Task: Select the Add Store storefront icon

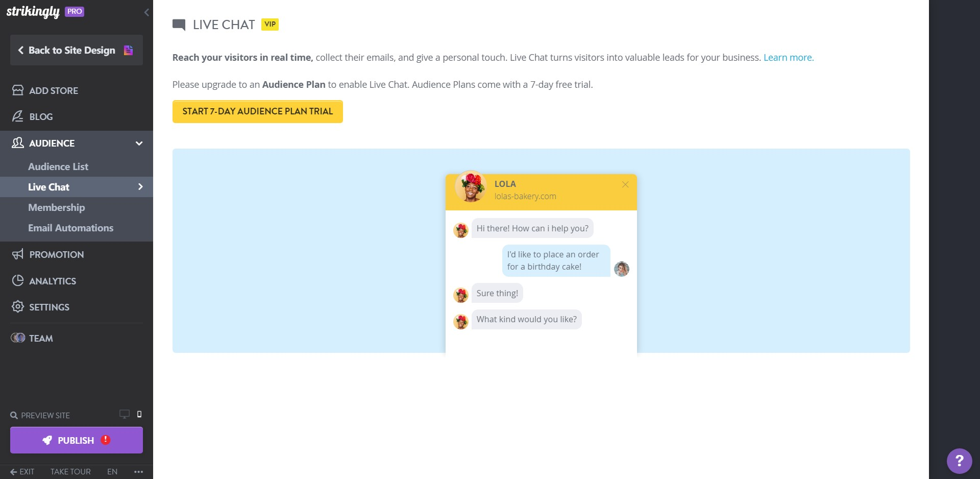Action: click(17, 90)
